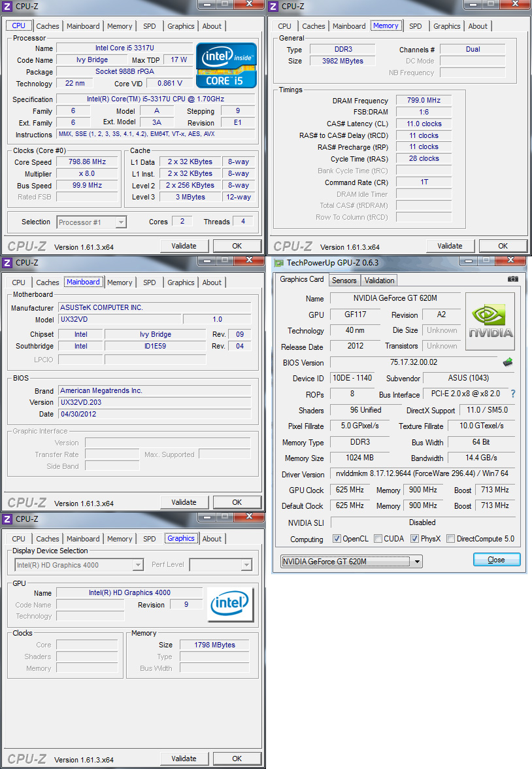Open the NVIDIA GeForce GT 620M selector in GPU-Z
The image size is (532, 769).
[351, 562]
